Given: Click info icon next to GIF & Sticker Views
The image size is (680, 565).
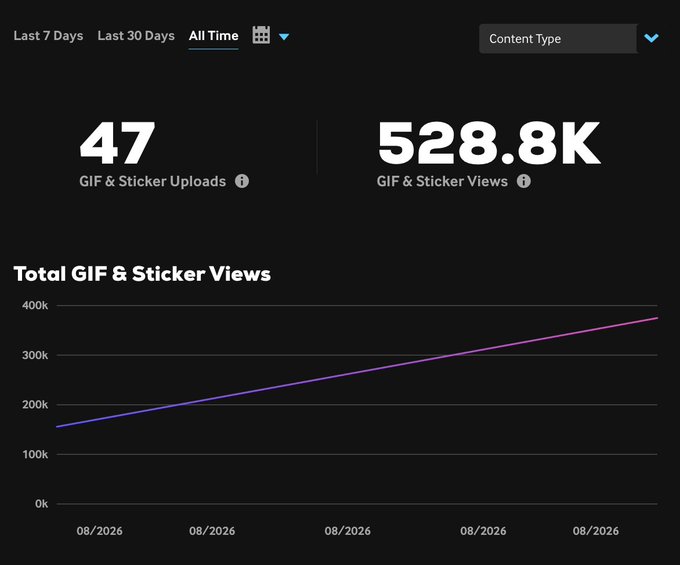Looking at the screenshot, I should (523, 181).
